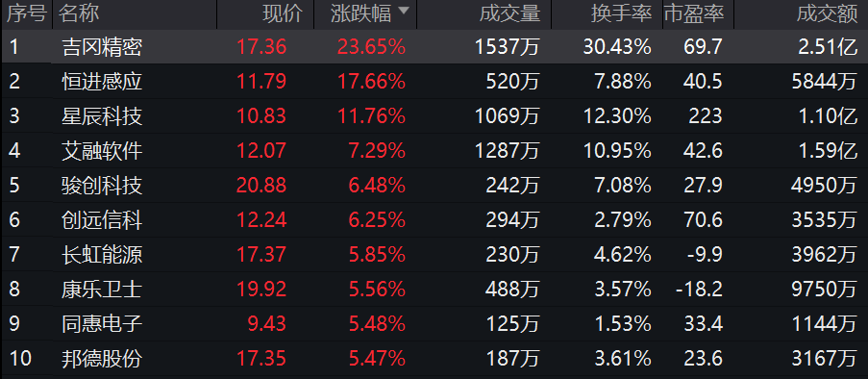The height and width of the screenshot is (379, 868).
Task: Click on 康乐卫士 stock name
Action: click(102, 290)
